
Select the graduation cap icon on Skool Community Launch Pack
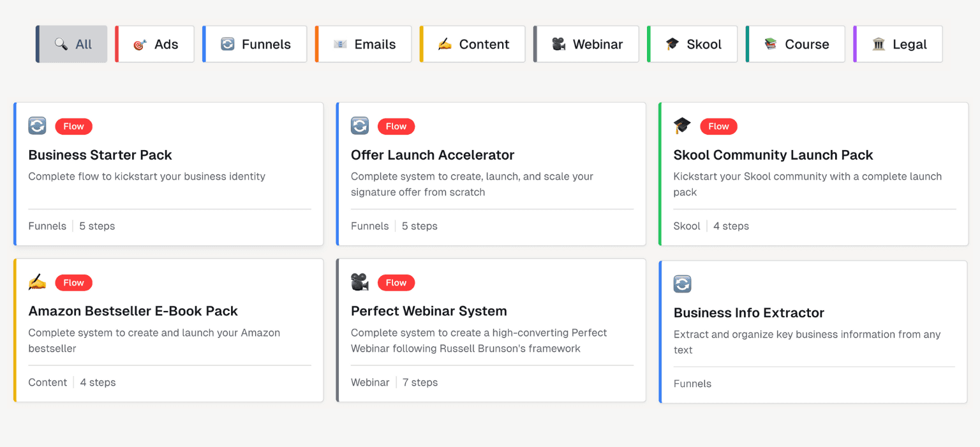[682, 126]
